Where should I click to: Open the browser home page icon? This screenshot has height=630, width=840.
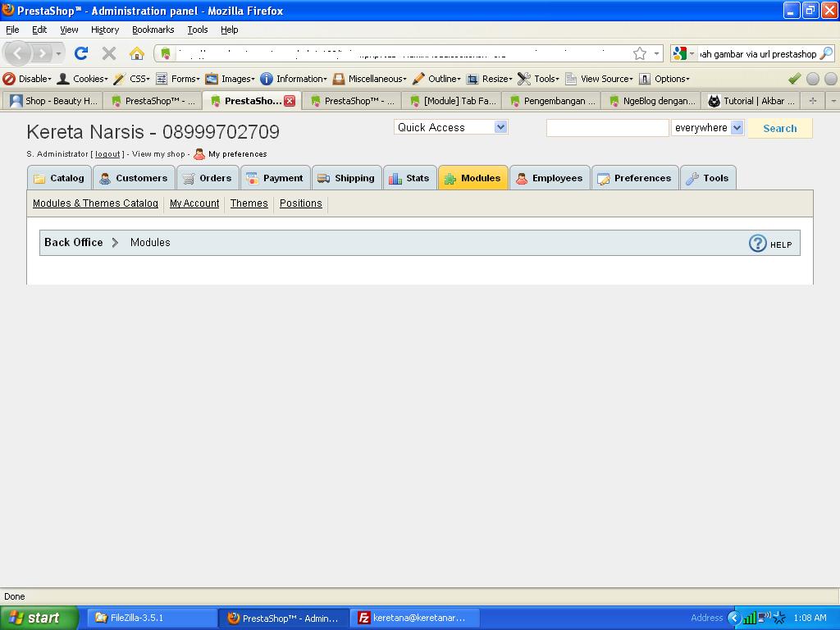pos(137,53)
